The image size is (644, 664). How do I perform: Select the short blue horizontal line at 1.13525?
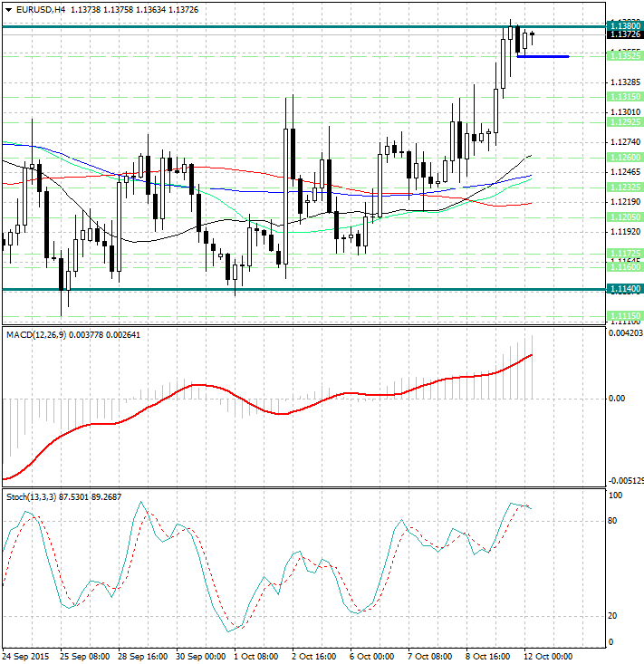coord(543,56)
